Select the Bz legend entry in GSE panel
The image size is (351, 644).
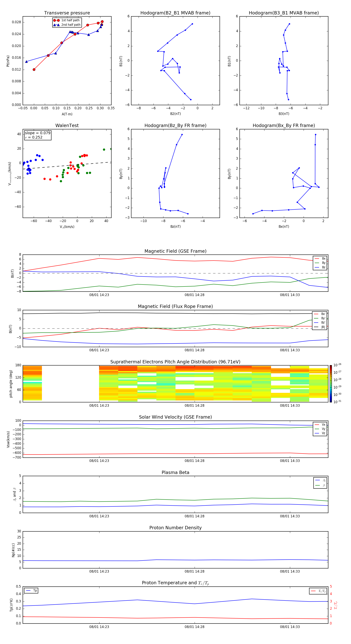coord(320,267)
